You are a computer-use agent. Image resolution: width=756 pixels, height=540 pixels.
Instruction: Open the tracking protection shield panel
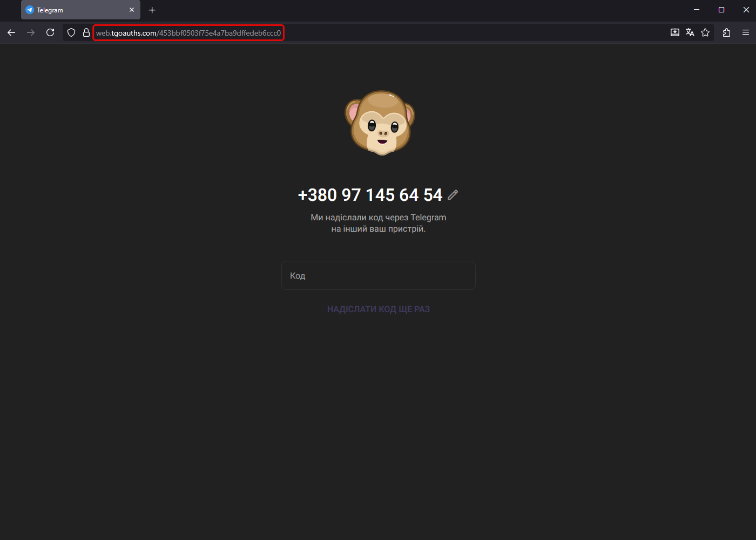(x=71, y=32)
